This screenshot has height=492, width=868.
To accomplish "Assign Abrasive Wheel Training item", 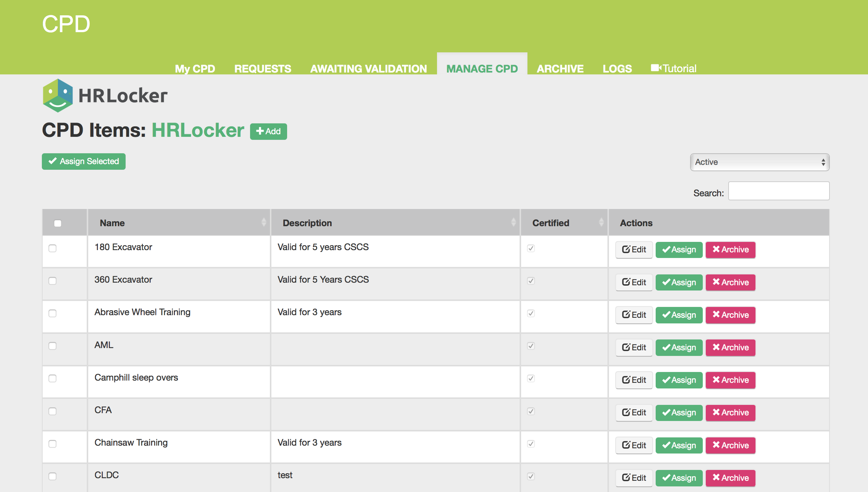I will (x=679, y=315).
